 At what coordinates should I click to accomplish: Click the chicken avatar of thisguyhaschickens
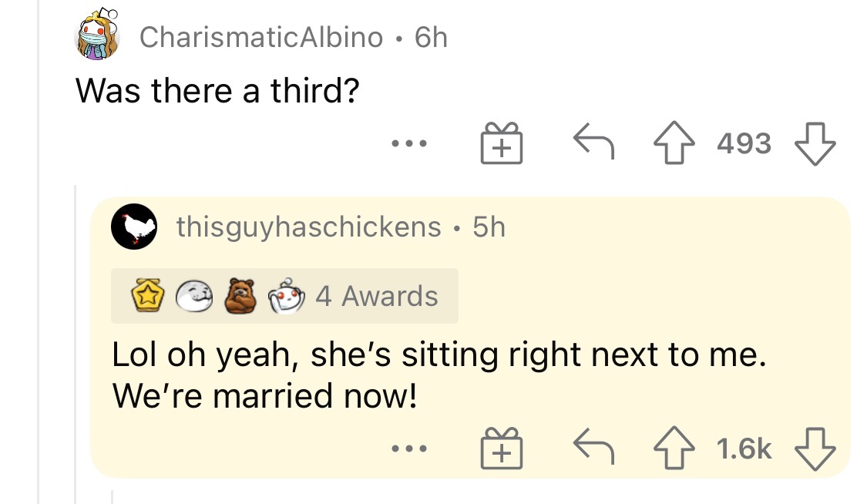pyautogui.click(x=134, y=227)
